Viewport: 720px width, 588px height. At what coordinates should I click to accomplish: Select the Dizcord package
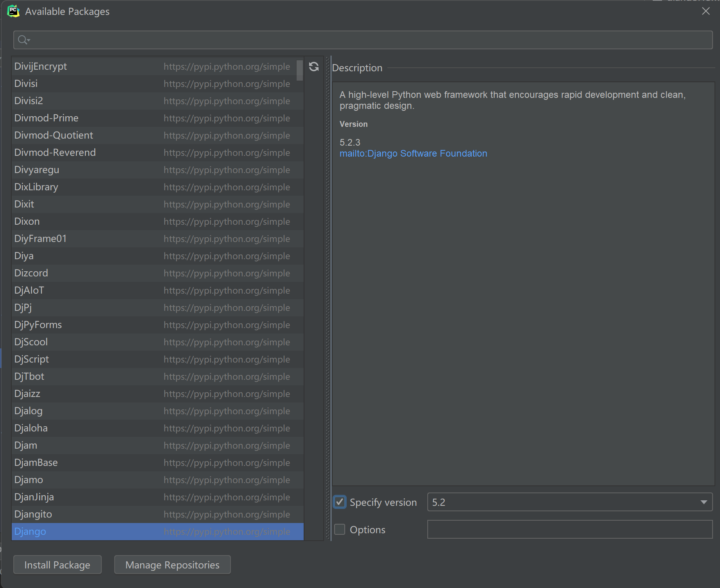coord(158,273)
